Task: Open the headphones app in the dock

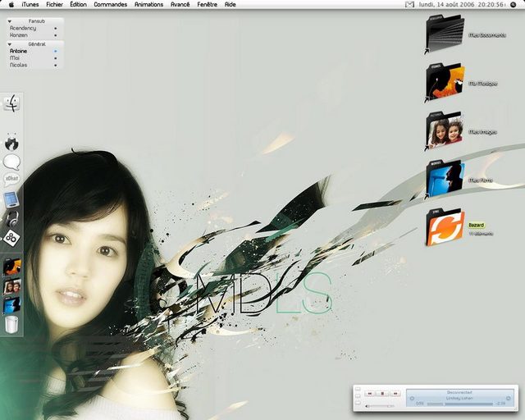Action: click(x=12, y=219)
